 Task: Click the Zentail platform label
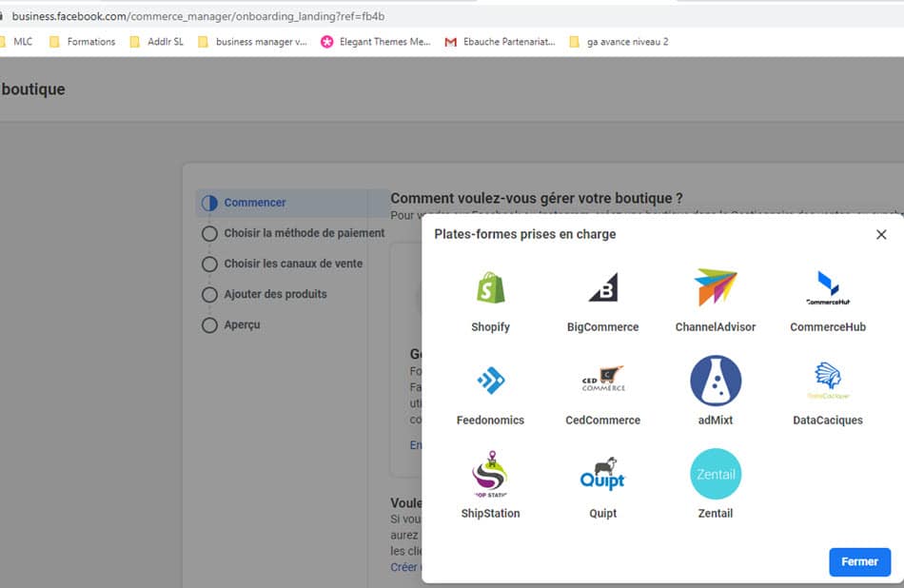[716, 514]
